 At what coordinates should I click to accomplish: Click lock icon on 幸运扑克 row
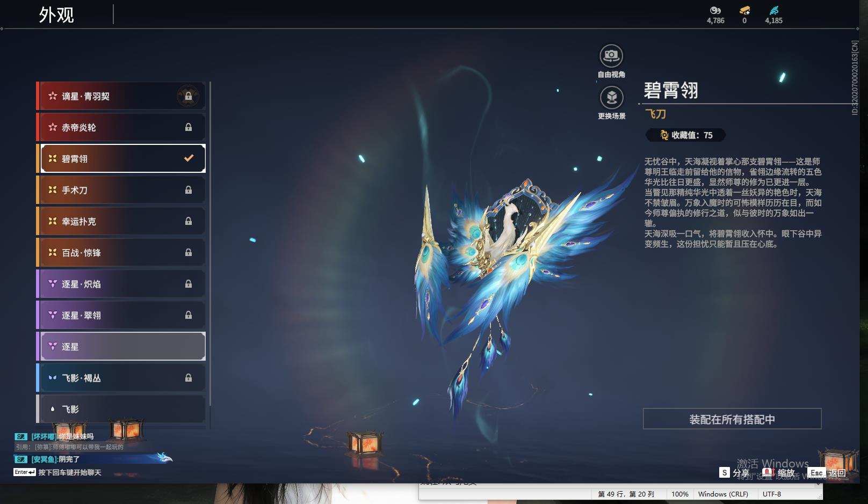(x=189, y=221)
